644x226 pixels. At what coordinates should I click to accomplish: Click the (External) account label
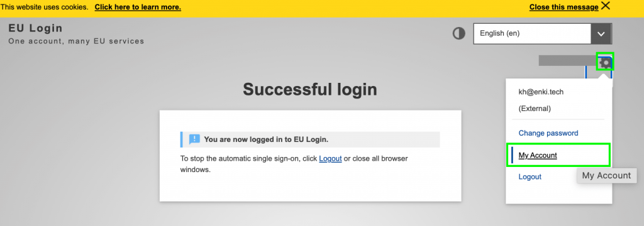[x=535, y=109]
